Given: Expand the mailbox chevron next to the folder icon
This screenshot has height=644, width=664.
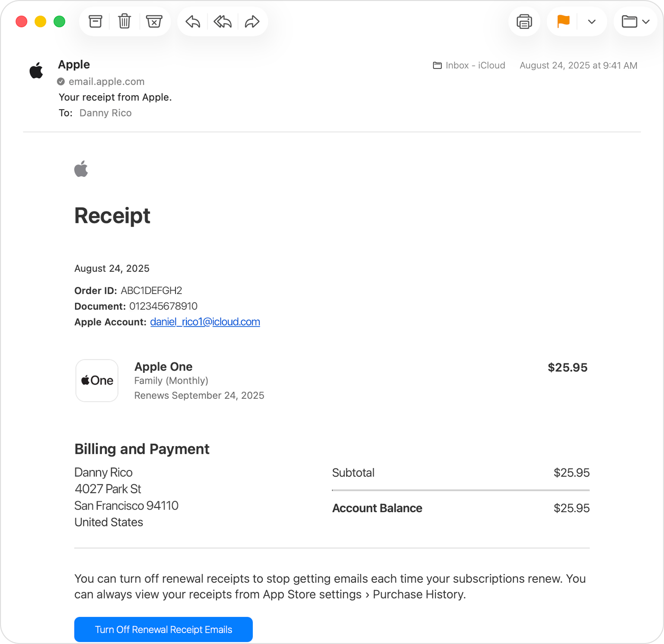Looking at the screenshot, I should pos(646,21).
